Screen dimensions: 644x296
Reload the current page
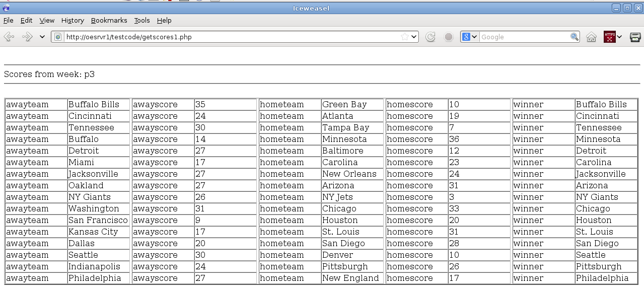pos(431,37)
